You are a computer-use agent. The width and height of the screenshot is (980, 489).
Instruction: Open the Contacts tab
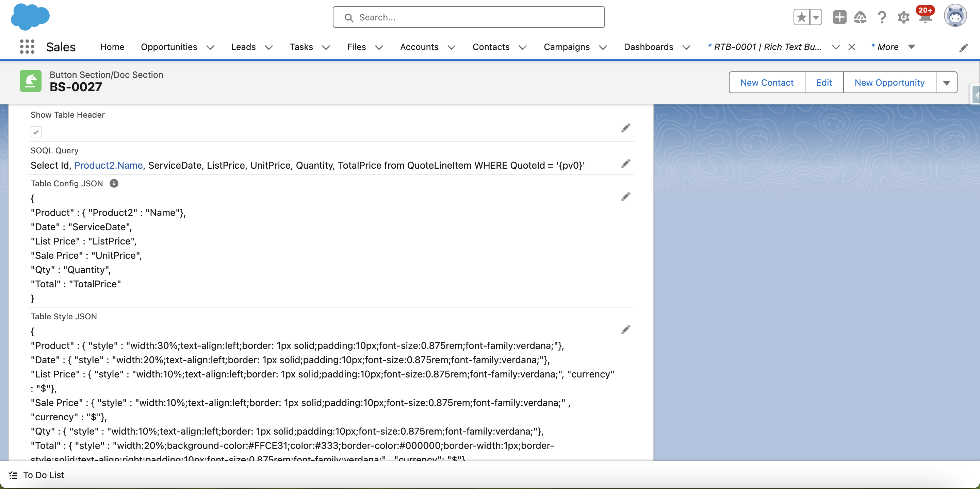pyautogui.click(x=491, y=47)
